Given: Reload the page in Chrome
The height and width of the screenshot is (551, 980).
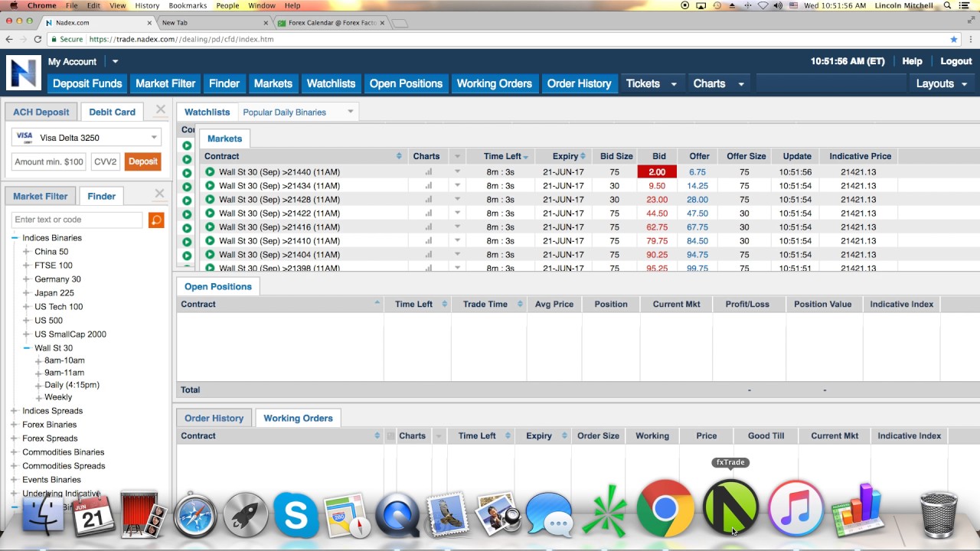Looking at the screenshot, I should pos(38,39).
